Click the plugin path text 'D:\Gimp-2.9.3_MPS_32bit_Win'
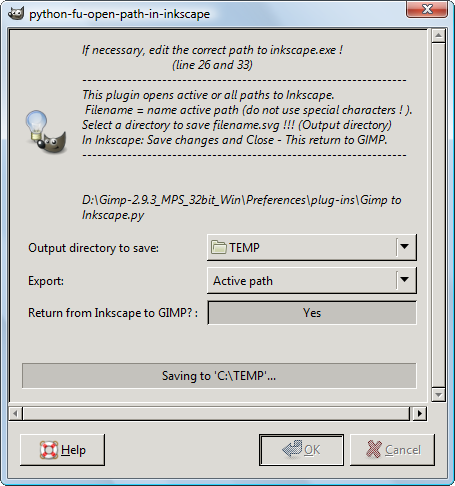The width and height of the screenshot is (455, 486). [x=161, y=200]
